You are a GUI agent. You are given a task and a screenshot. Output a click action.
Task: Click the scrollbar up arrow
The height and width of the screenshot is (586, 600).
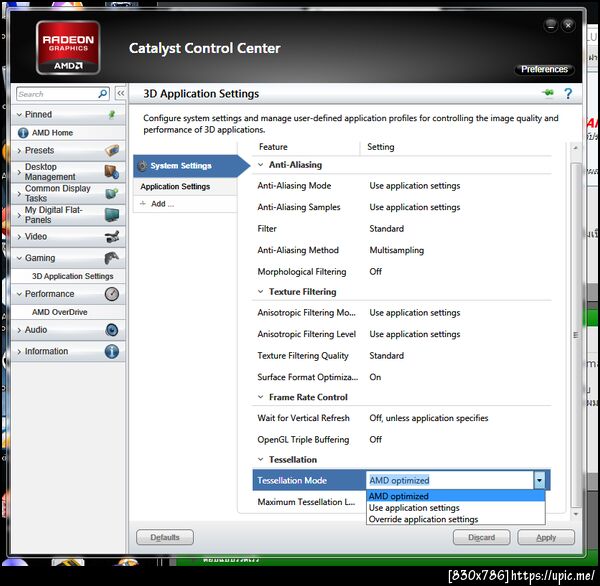click(576, 148)
